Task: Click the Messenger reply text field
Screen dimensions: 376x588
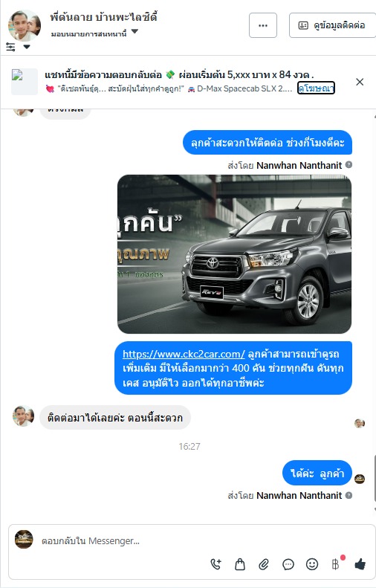Action: click(x=123, y=540)
